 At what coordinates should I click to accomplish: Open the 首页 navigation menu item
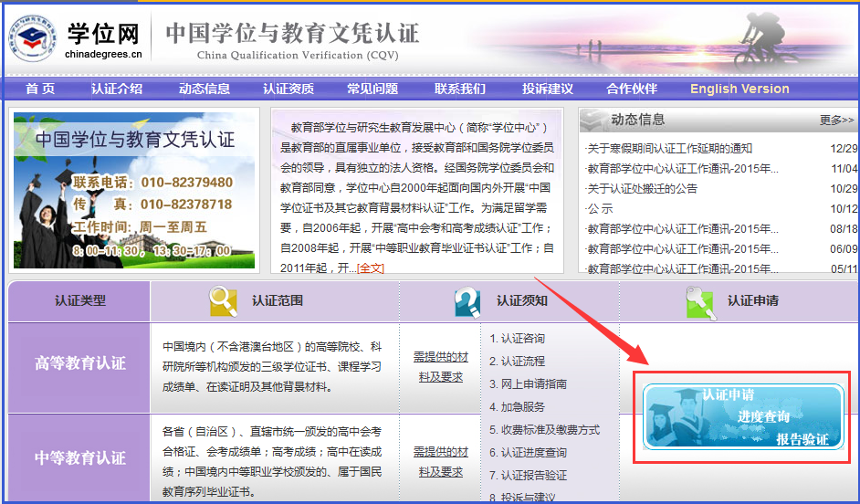coord(39,89)
